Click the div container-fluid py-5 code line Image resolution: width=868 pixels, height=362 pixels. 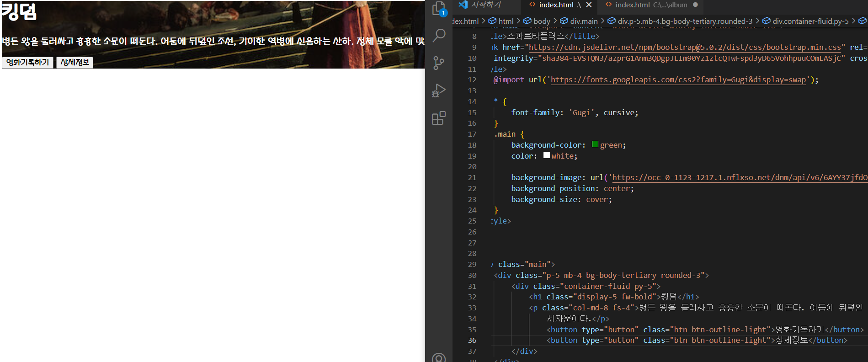(x=586, y=286)
